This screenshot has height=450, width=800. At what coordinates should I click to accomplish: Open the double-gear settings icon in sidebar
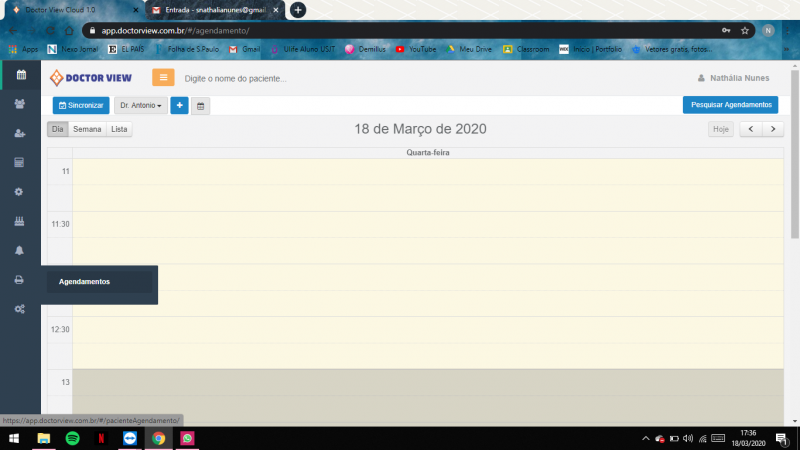pyautogui.click(x=20, y=309)
